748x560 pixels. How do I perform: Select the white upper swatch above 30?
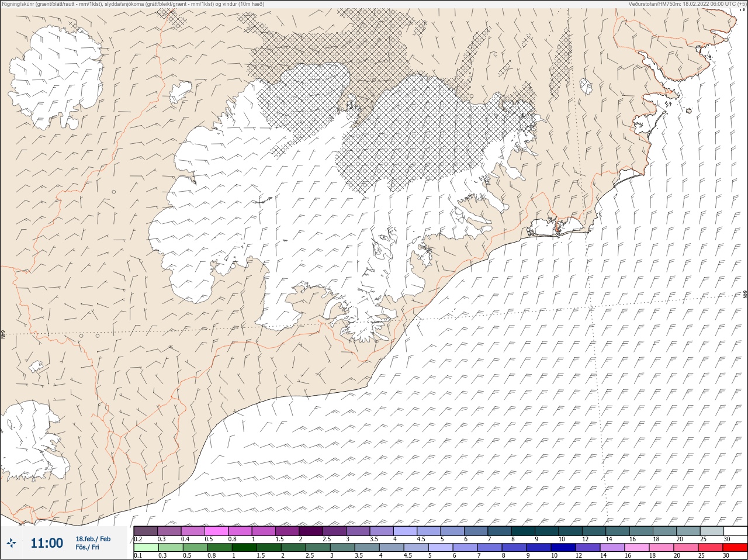point(736,531)
